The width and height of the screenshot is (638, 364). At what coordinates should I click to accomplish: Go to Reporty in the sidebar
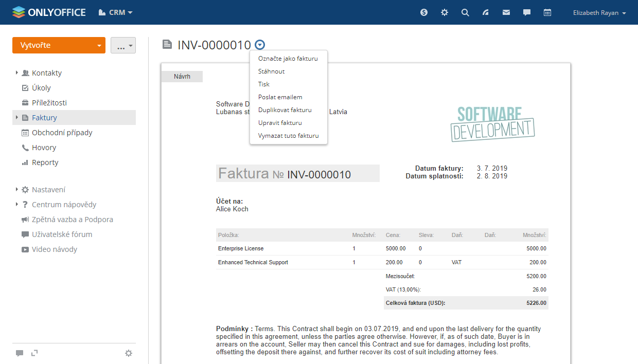[x=45, y=162]
